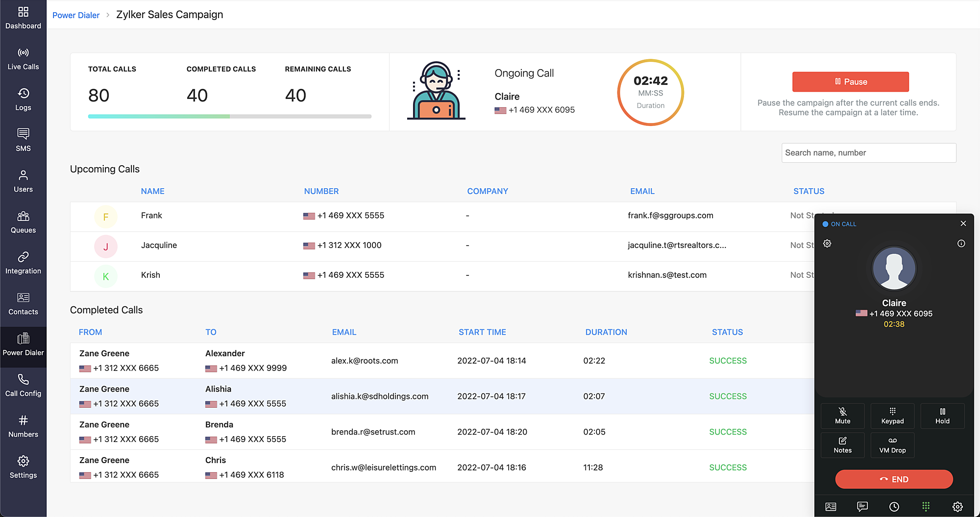View call history via the clock icon
The image size is (980, 517).
pos(894,507)
